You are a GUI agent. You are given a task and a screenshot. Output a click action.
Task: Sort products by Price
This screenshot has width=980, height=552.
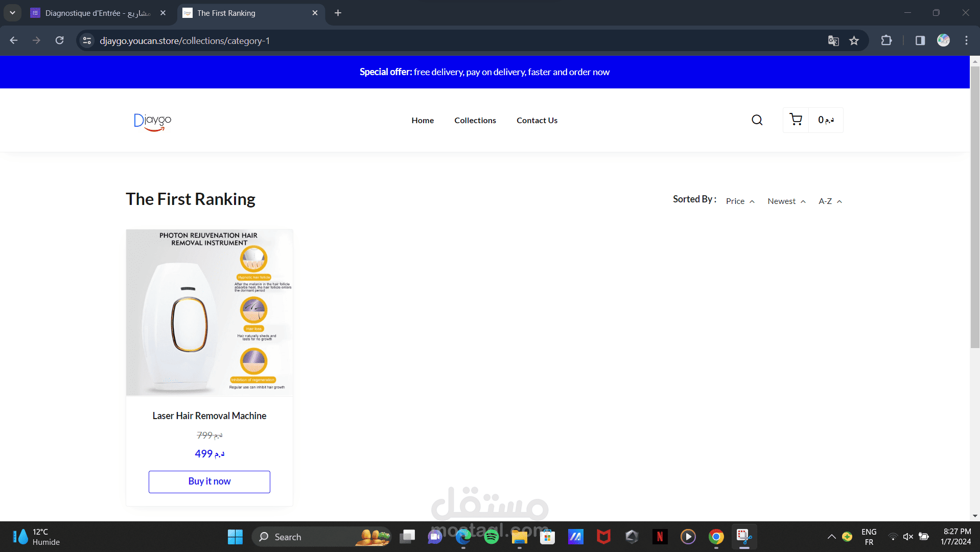(x=740, y=201)
